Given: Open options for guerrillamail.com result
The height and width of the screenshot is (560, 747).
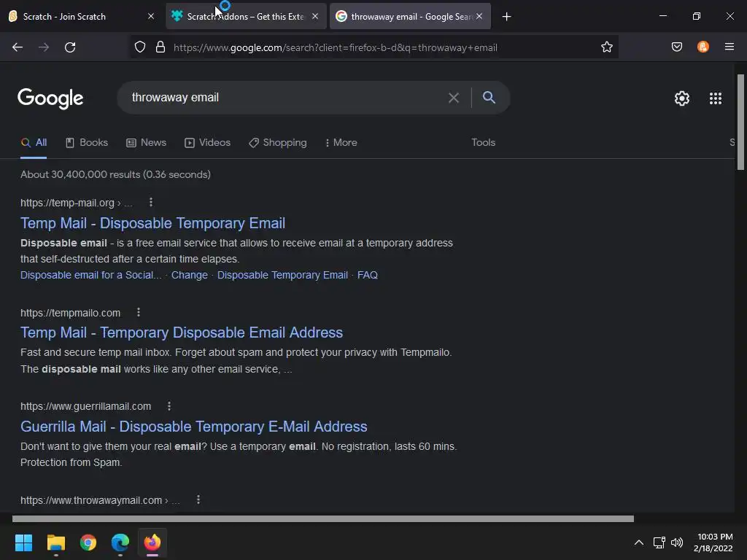Looking at the screenshot, I should (169, 406).
